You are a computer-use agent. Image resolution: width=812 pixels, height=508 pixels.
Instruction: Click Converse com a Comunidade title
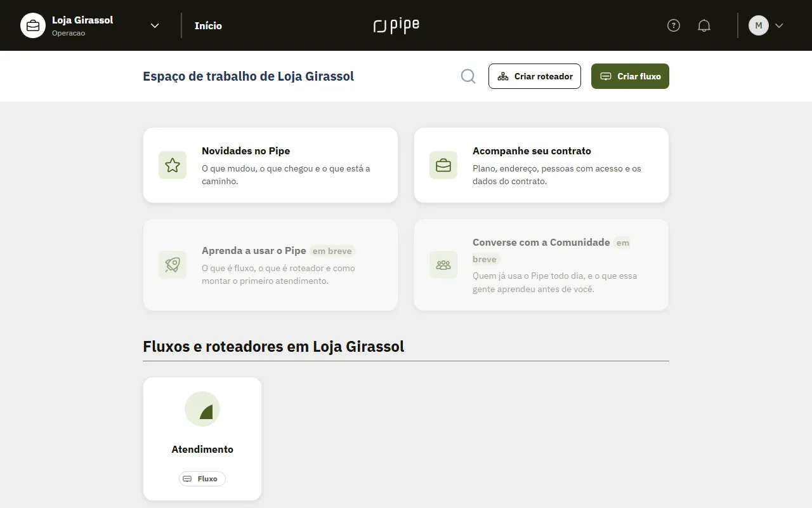(541, 243)
